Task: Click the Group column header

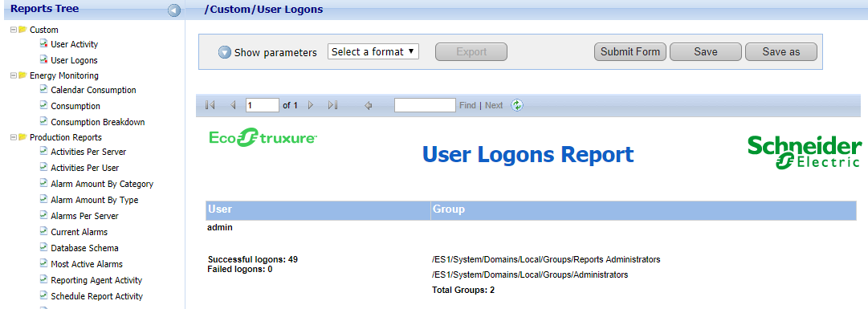Action: tap(644, 209)
